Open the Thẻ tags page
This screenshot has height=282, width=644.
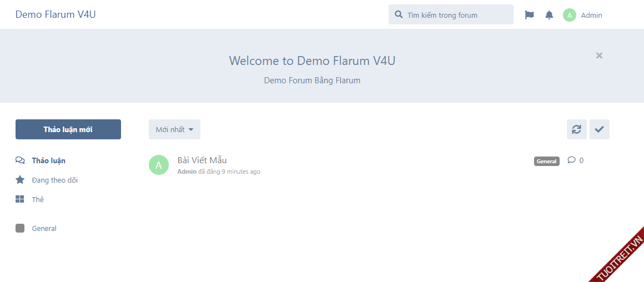click(38, 199)
